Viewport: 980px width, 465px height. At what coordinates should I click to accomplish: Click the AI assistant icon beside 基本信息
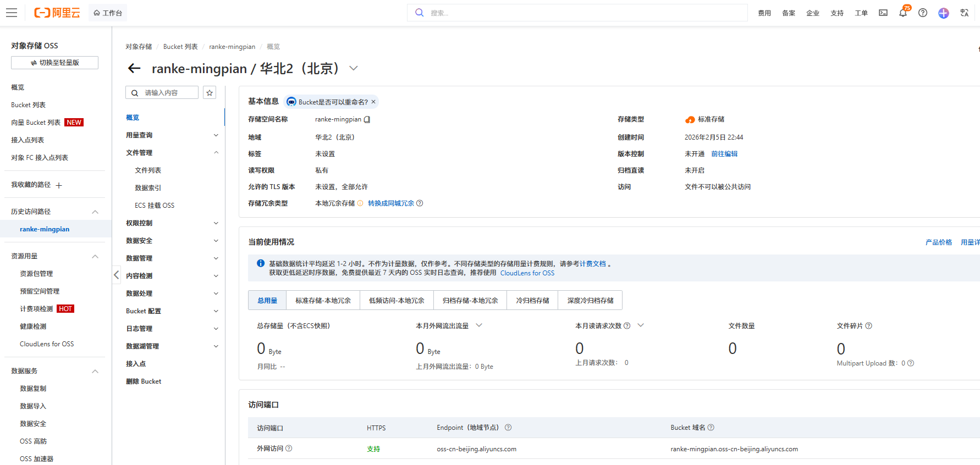point(291,102)
